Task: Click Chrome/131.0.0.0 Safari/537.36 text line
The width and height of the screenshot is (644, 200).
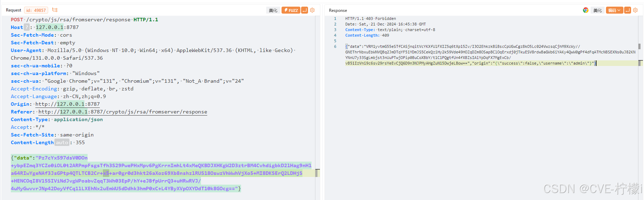Action: tap(57, 58)
